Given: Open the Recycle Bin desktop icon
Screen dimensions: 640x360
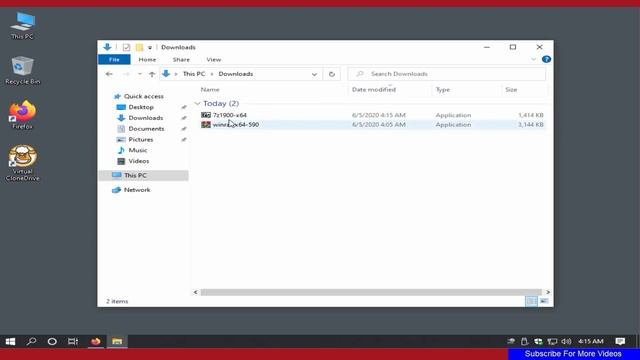Looking at the screenshot, I should 22,70.
